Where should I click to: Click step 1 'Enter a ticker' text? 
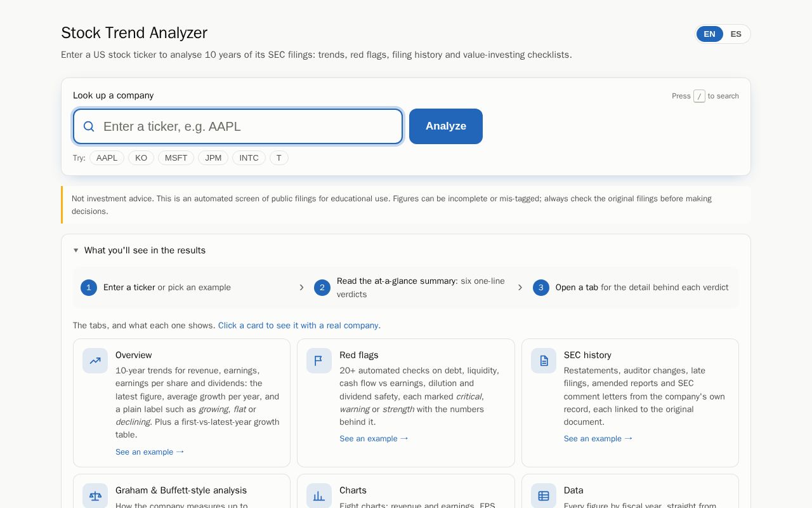pyautogui.click(x=129, y=288)
